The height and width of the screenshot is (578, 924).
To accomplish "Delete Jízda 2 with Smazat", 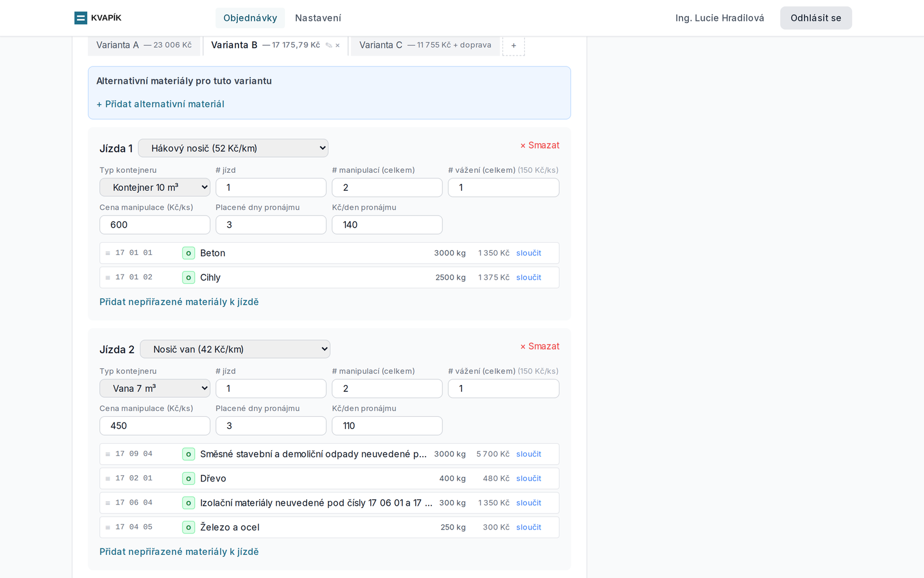I will (x=540, y=346).
